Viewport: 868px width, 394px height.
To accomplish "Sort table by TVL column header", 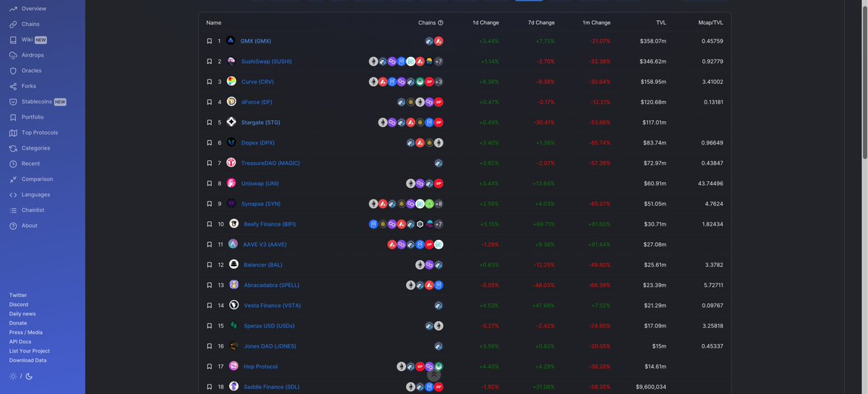I will (661, 23).
